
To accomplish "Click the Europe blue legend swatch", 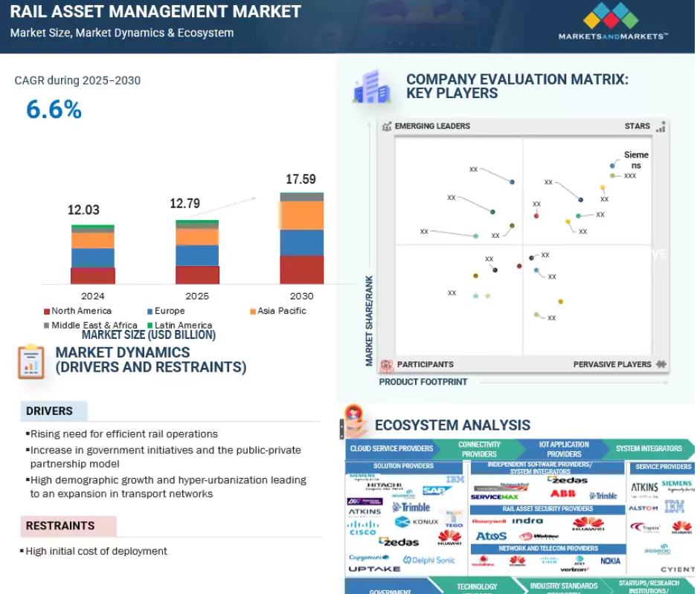I will [x=150, y=311].
